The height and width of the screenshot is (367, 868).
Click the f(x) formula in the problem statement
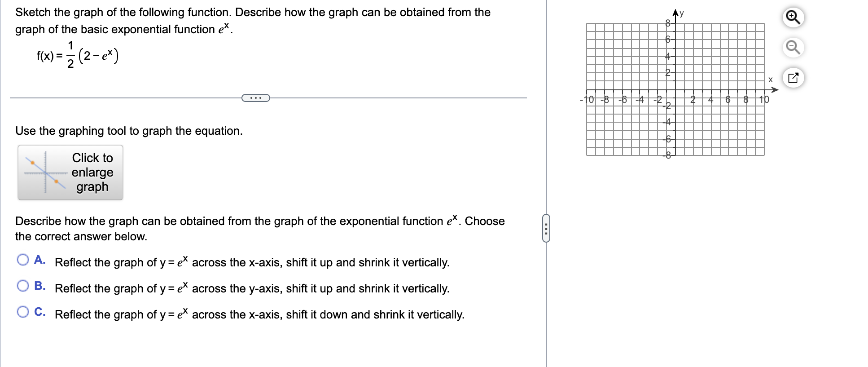tap(76, 55)
